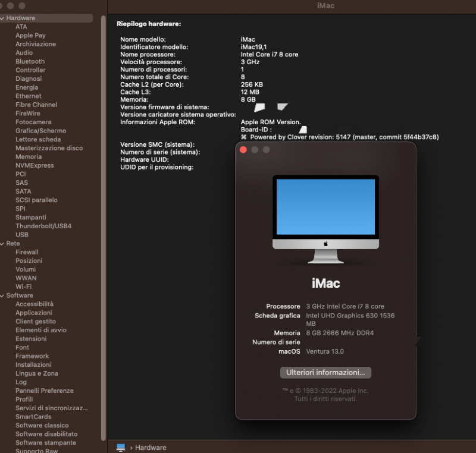Viewport: 476px width, 453px height.
Task: Select Wi-Fi in sidebar
Action: coord(23,287)
